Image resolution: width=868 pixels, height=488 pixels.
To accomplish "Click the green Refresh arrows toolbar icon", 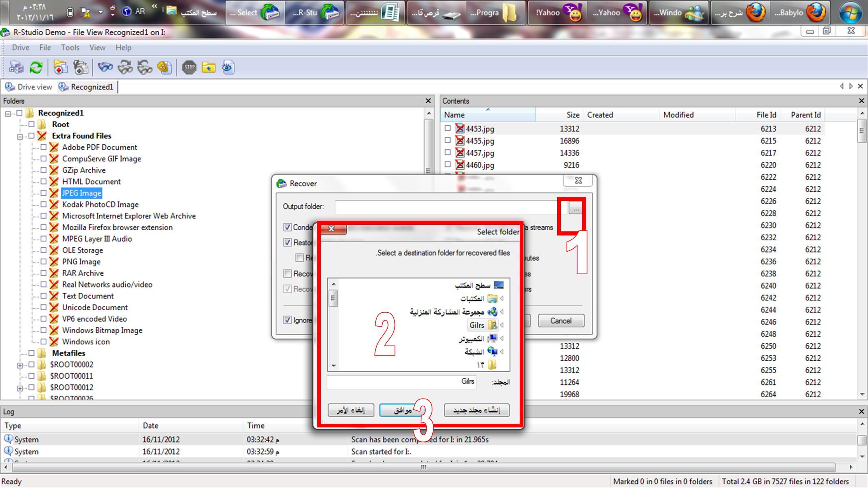I will coord(36,68).
